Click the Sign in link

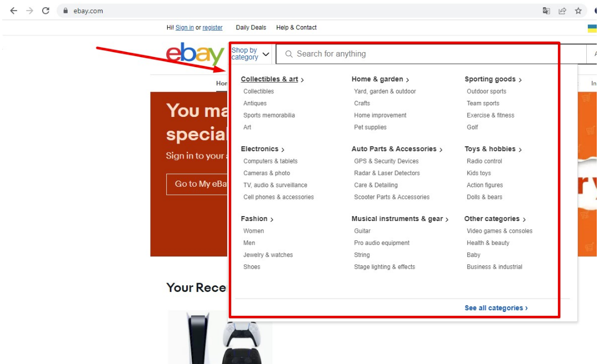(185, 27)
